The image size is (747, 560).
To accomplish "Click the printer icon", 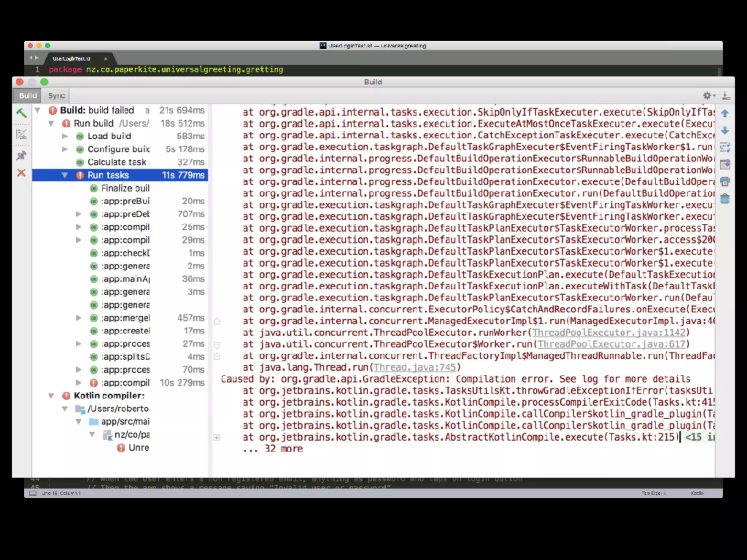I will [x=725, y=182].
